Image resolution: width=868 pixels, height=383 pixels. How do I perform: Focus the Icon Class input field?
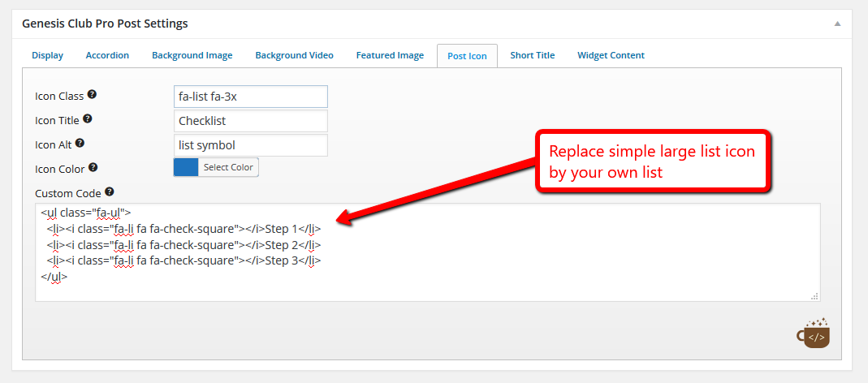click(x=251, y=97)
